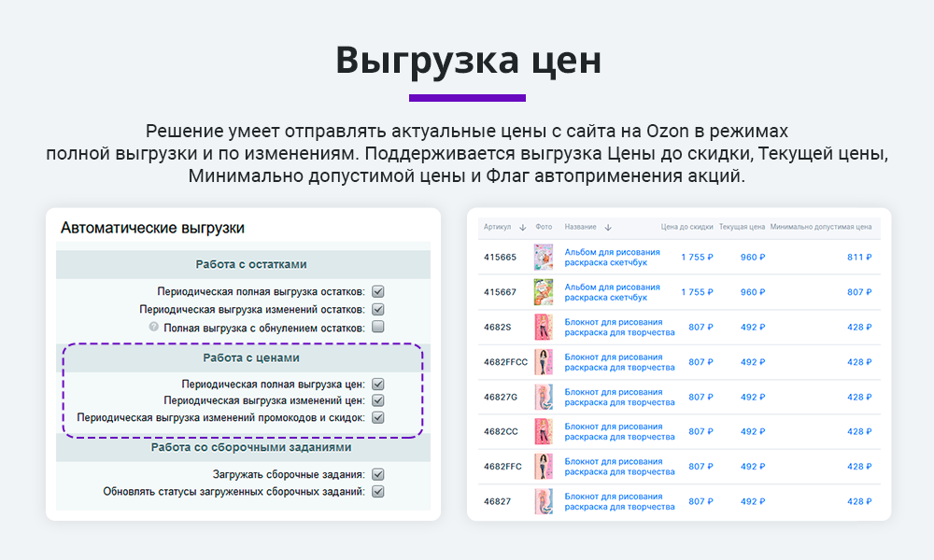Image resolution: width=934 pixels, height=560 pixels.
Task: Open the product photo for article 415667
Action: coord(543,292)
